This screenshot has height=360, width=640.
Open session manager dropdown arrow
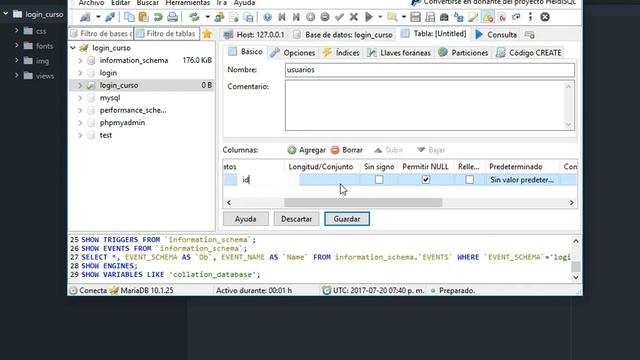pyautogui.click(x=98, y=17)
